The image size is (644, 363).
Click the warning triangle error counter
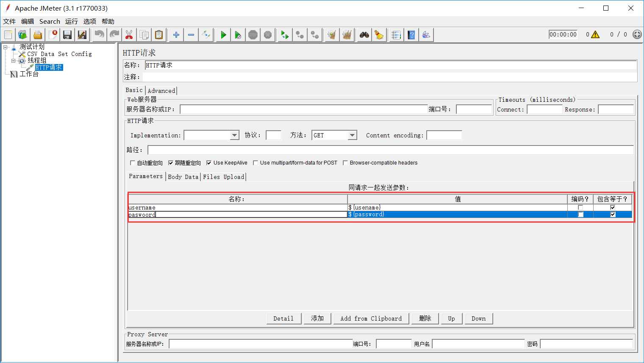tap(595, 34)
